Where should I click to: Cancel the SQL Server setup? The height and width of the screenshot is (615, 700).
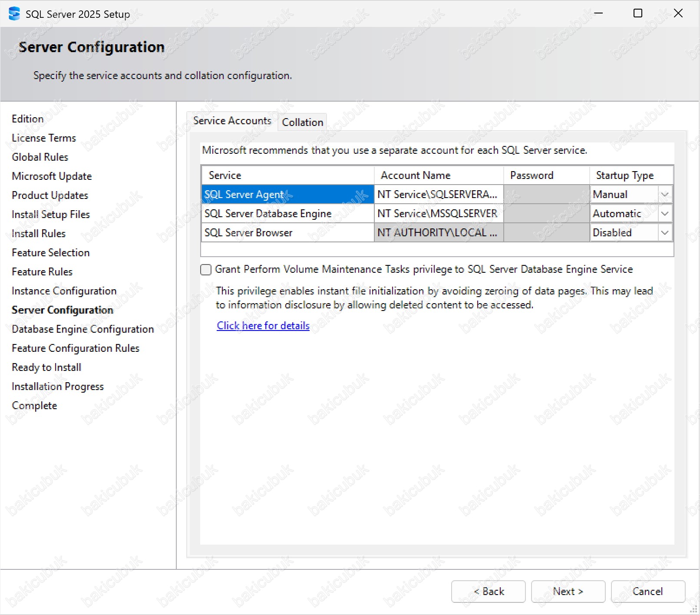(x=648, y=592)
